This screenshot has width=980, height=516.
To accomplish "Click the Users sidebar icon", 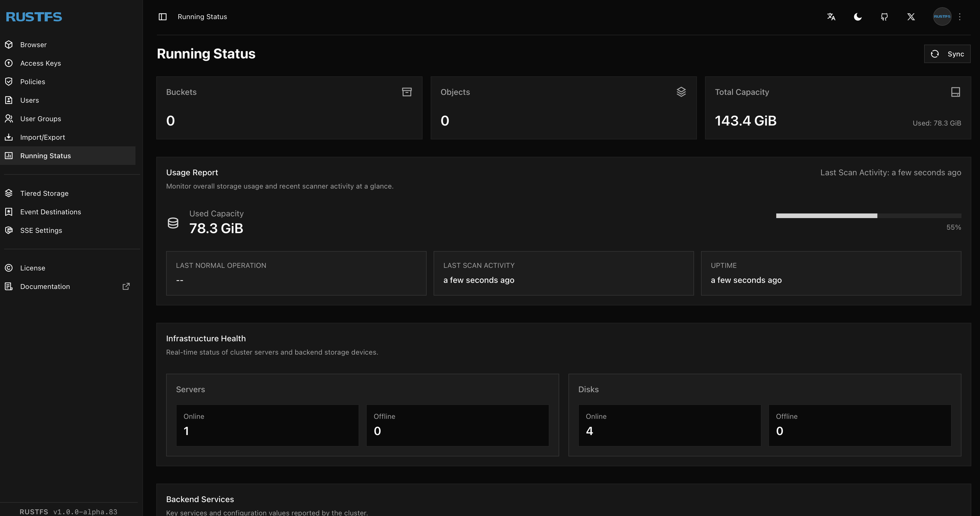I will click(x=9, y=100).
